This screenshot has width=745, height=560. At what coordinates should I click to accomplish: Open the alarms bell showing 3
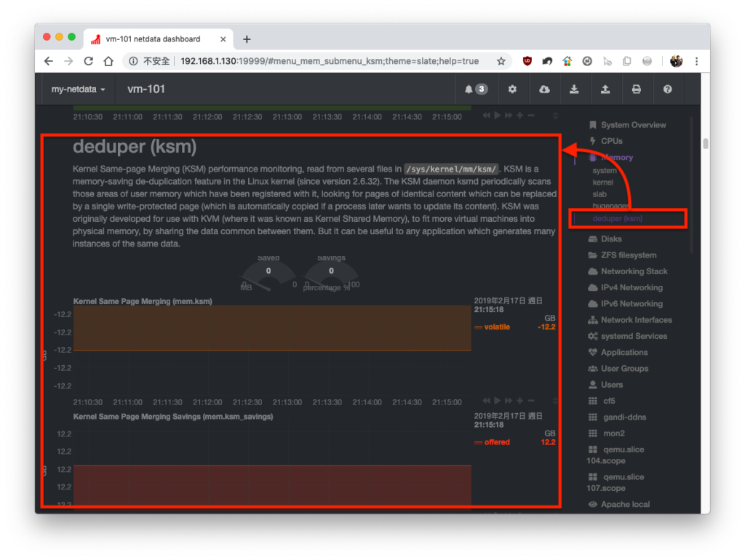click(x=476, y=89)
